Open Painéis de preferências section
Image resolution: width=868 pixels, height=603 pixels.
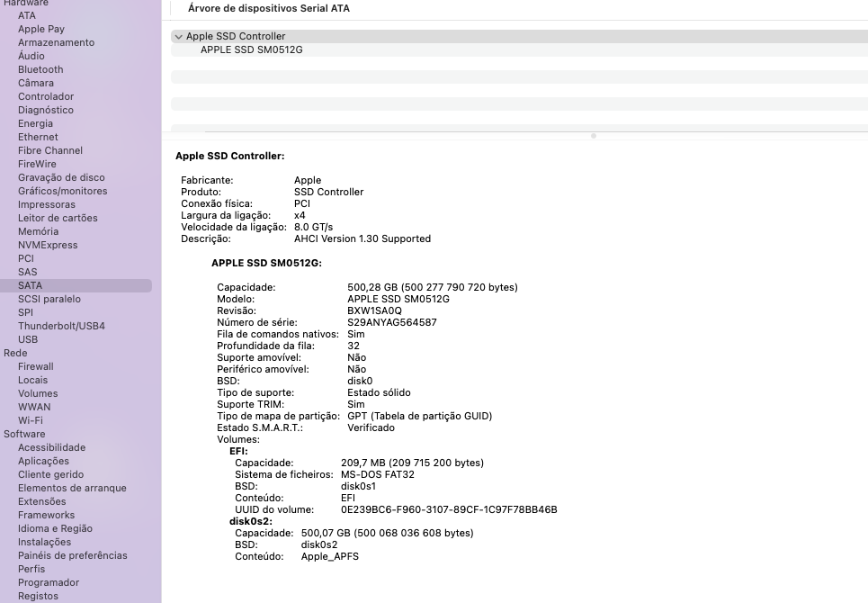coord(73,555)
